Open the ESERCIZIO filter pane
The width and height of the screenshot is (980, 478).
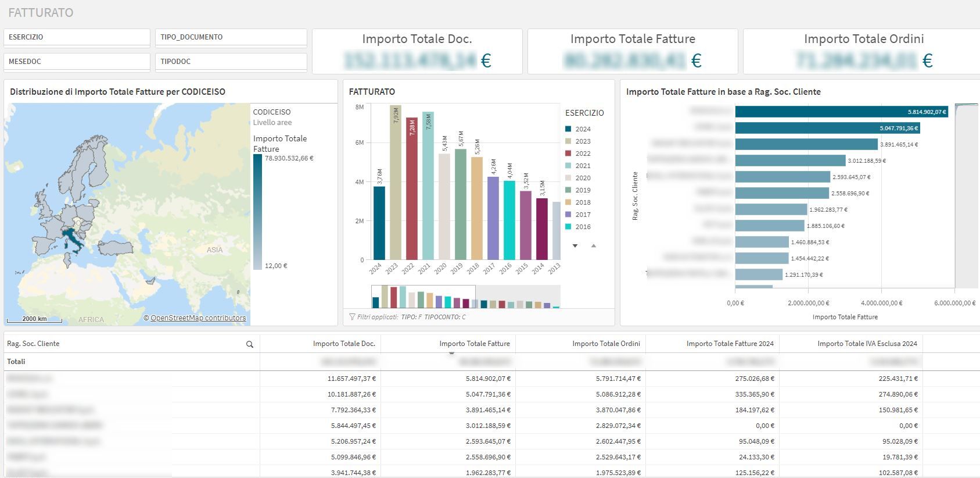point(77,37)
